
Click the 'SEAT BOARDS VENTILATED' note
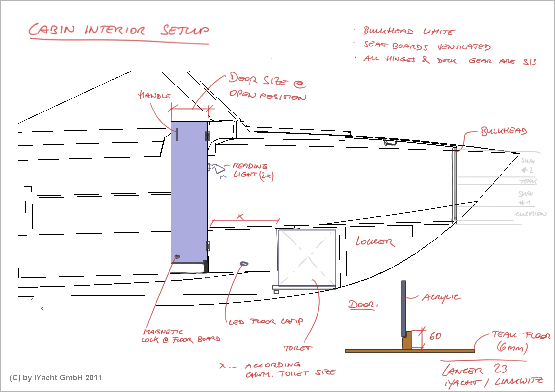click(427, 46)
